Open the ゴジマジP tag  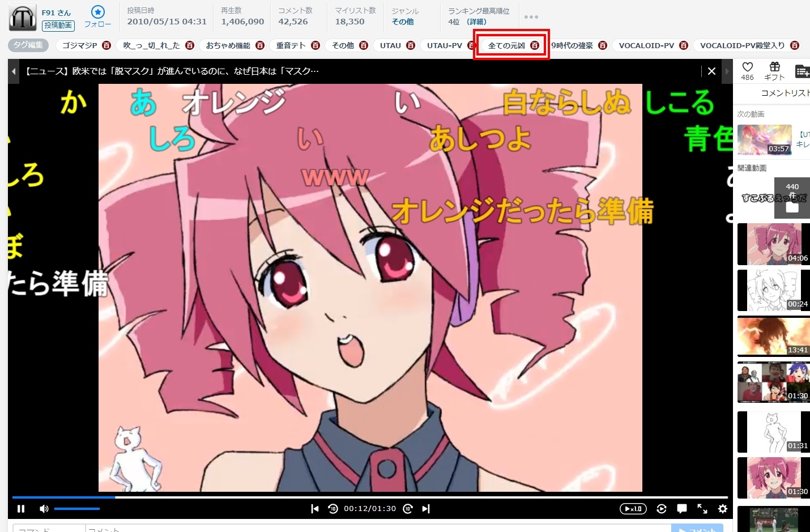80,45
